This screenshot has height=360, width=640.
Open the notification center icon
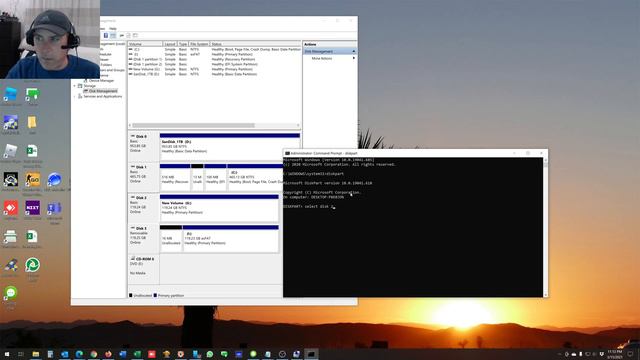(630, 354)
